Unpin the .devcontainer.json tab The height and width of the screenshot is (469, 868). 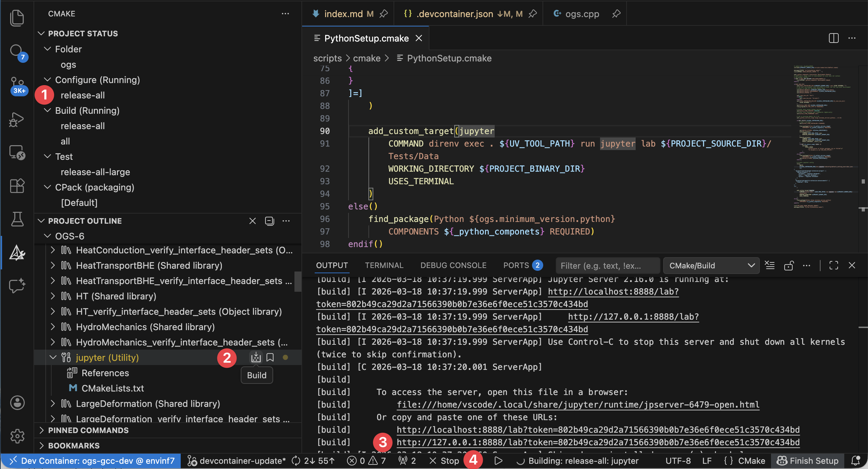pyautogui.click(x=532, y=14)
